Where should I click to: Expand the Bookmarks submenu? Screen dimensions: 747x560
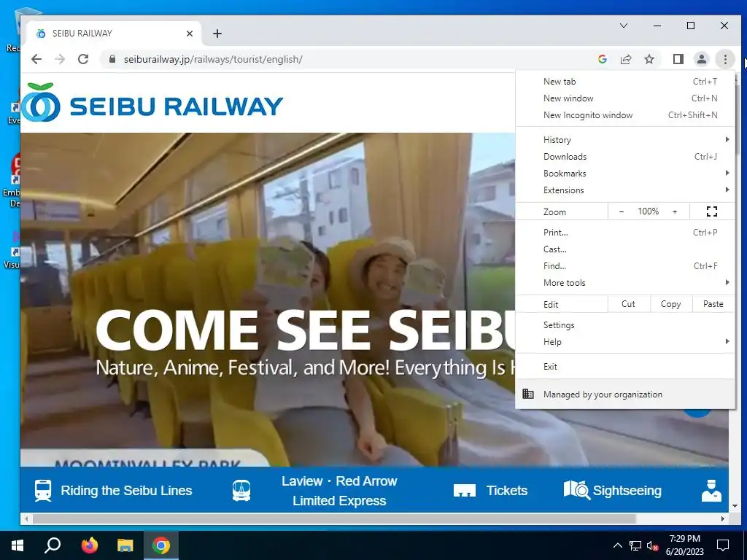coord(625,174)
